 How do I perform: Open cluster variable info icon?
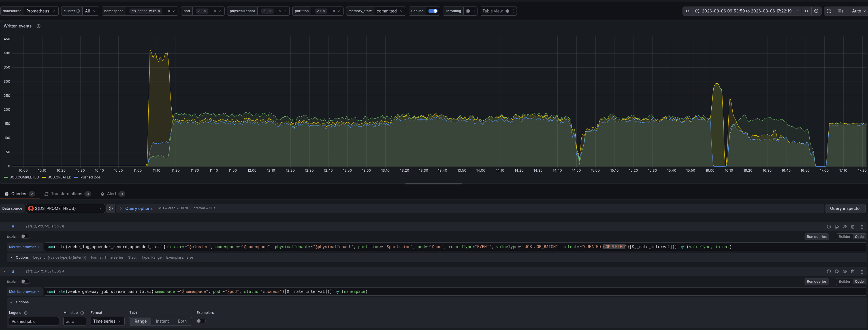tap(78, 11)
